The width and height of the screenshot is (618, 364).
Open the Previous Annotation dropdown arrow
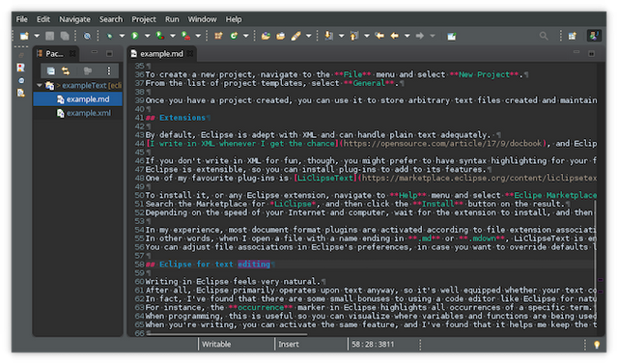pyautogui.click(x=367, y=36)
